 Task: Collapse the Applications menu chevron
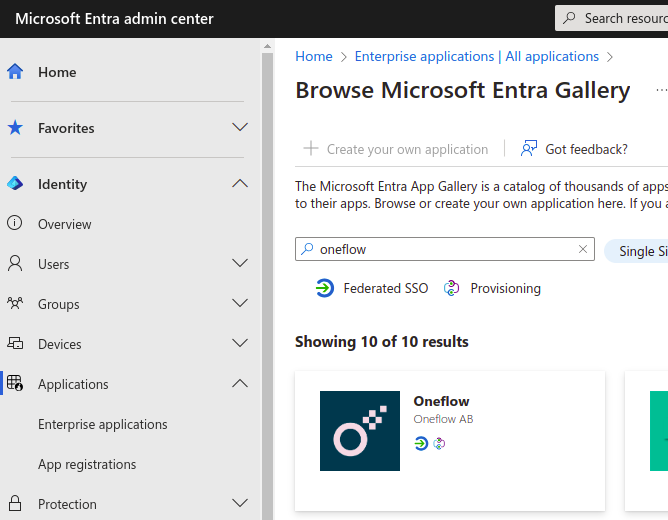[x=240, y=383]
